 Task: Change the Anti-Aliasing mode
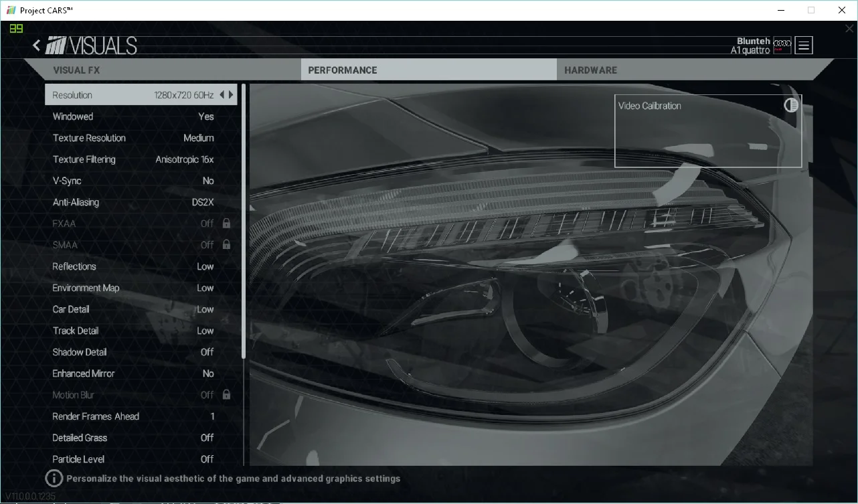141,202
